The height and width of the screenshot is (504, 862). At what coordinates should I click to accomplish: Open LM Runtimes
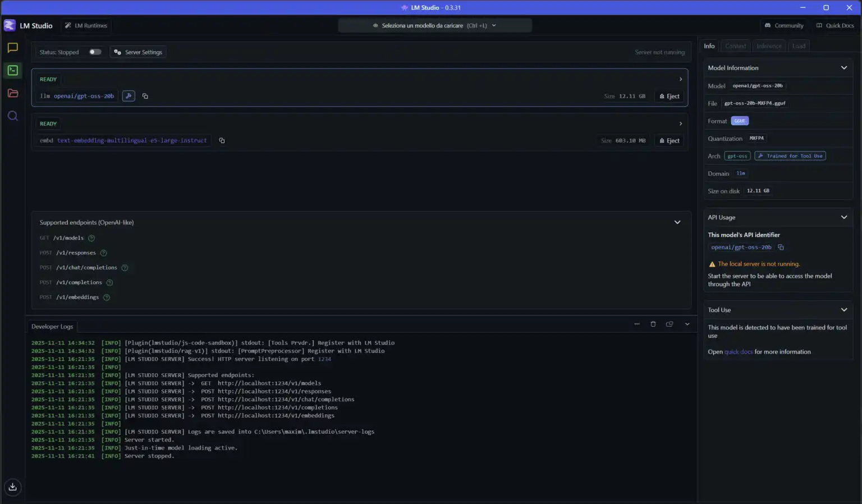click(86, 25)
